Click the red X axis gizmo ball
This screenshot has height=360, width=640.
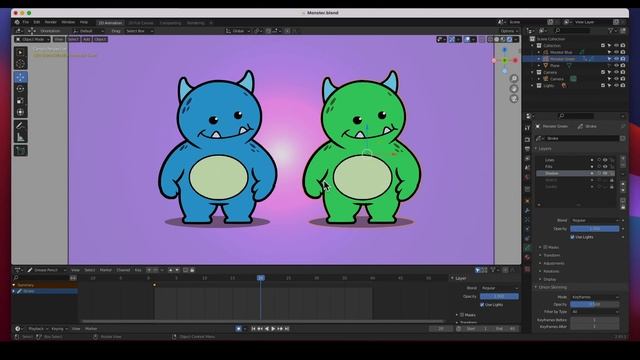click(515, 60)
